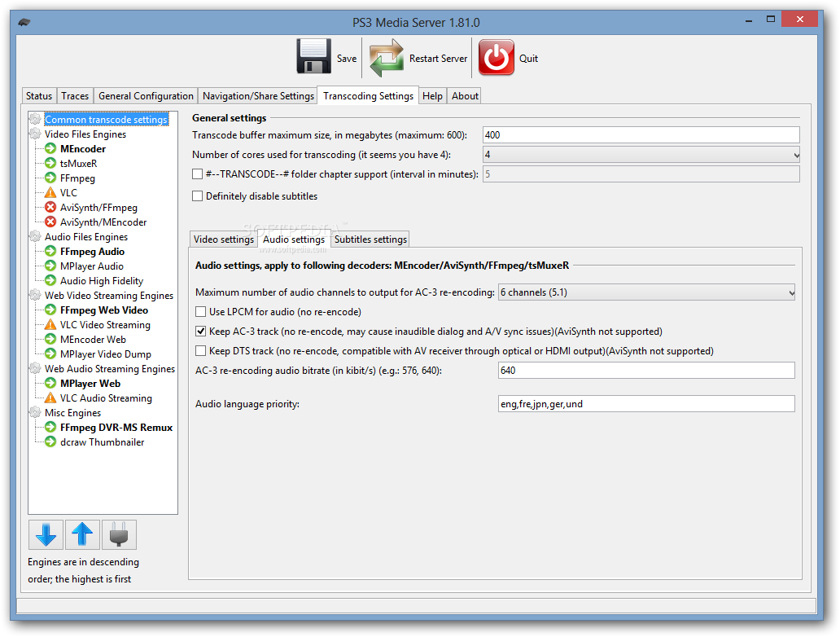Click the green icon beside MPlayer Web
The width and height of the screenshot is (840, 637).
pos(50,383)
